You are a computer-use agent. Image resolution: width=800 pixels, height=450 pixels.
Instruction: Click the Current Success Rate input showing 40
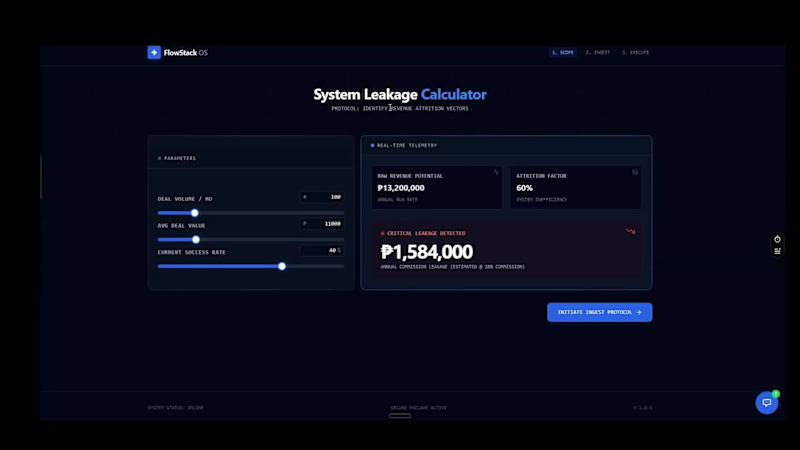(x=322, y=251)
